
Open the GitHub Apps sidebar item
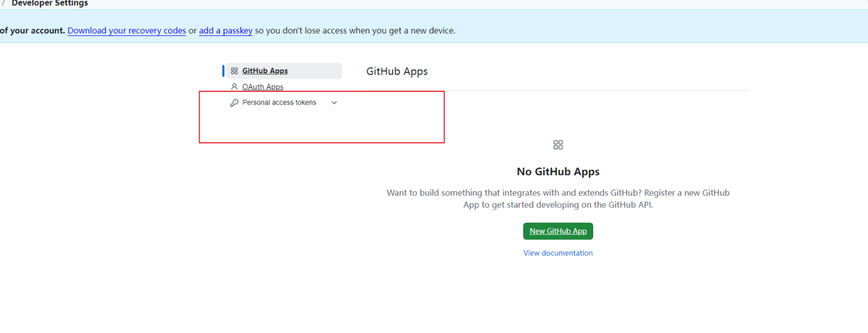click(284, 71)
